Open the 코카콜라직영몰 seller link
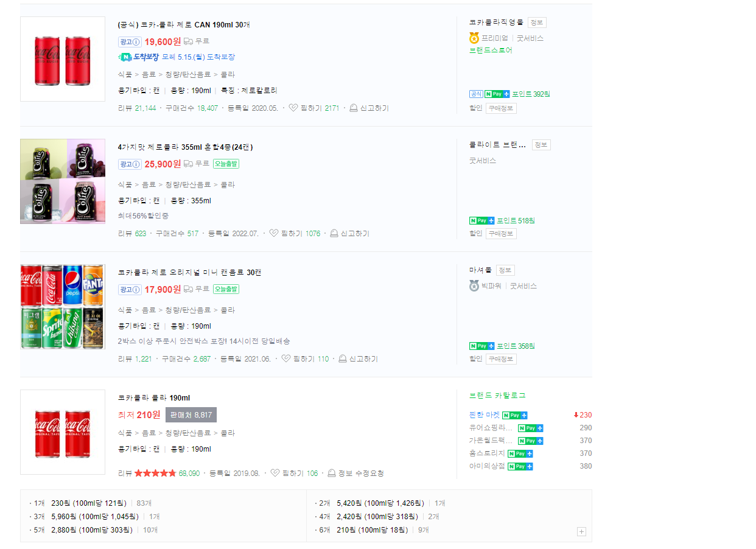 (x=496, y=23)
